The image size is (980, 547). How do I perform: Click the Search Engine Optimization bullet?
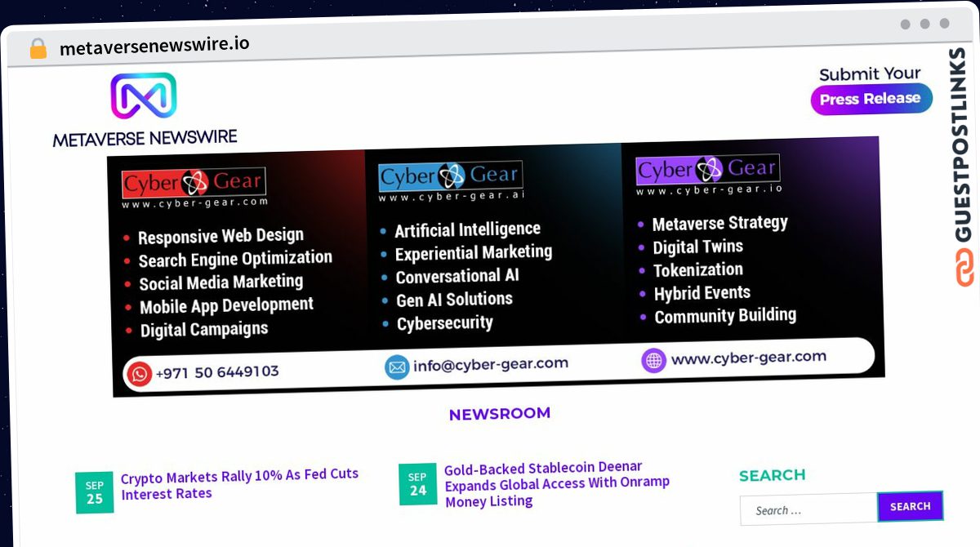click(235, 260)
